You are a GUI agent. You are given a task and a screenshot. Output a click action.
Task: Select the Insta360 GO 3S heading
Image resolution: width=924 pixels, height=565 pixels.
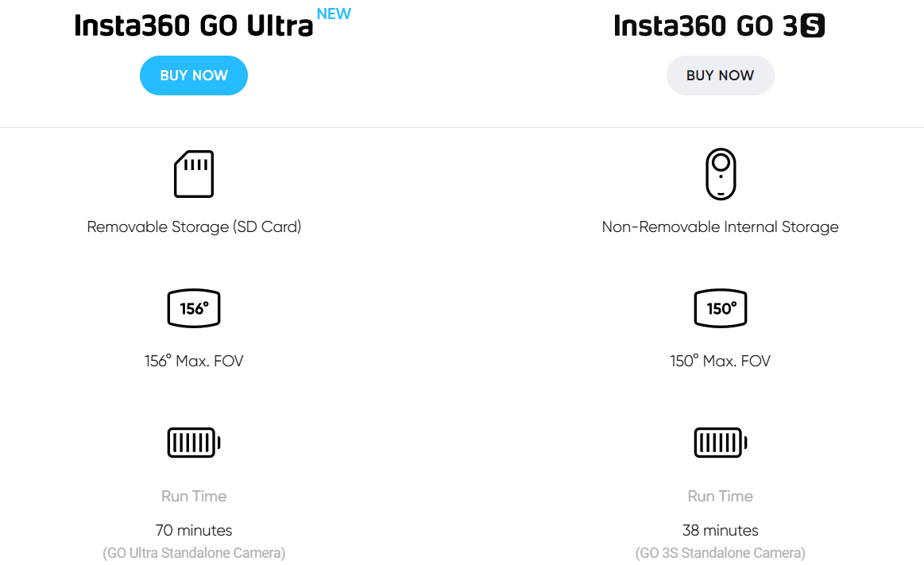pos(720,25)
